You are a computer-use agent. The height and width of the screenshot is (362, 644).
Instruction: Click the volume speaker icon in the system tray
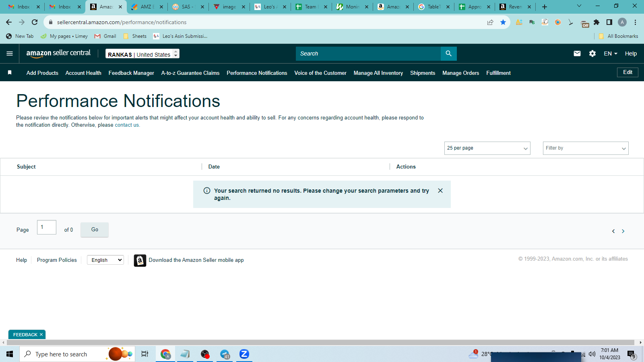coord(592,354)
